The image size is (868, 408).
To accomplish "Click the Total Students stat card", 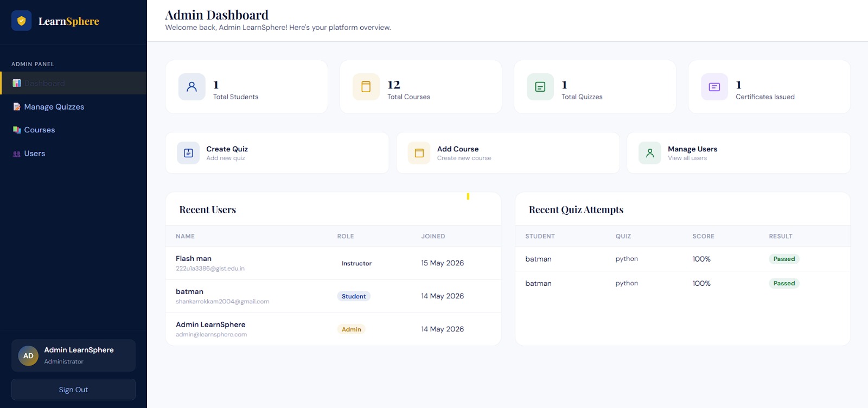I will (246, 87).
